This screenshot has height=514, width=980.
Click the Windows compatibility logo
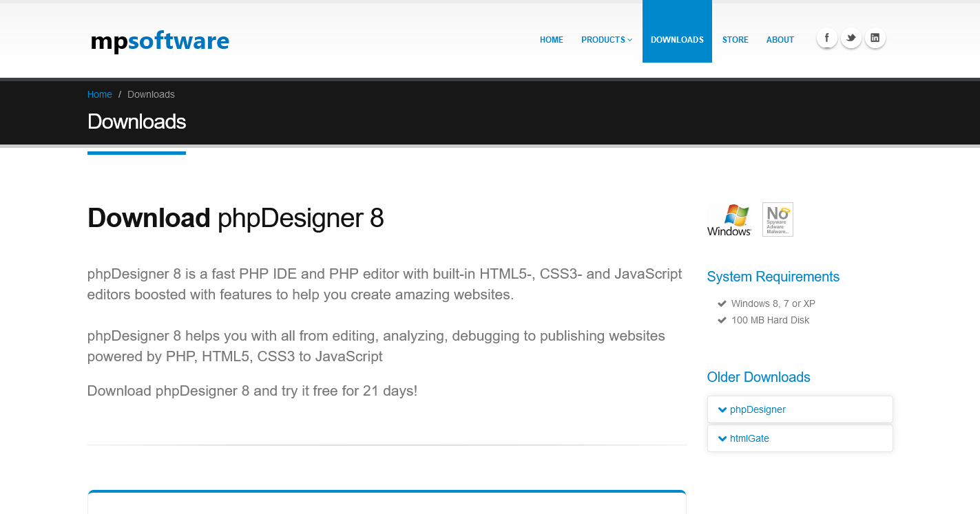pyautogui.click(x=729, y=219)
